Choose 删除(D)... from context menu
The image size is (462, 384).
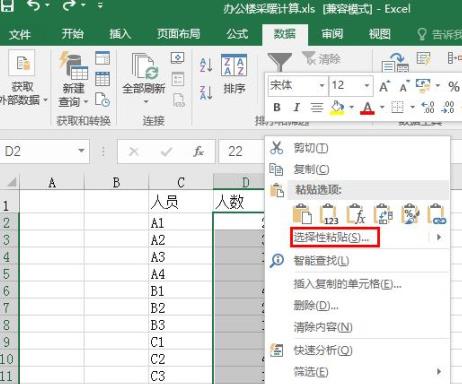(x=357, y=305)
